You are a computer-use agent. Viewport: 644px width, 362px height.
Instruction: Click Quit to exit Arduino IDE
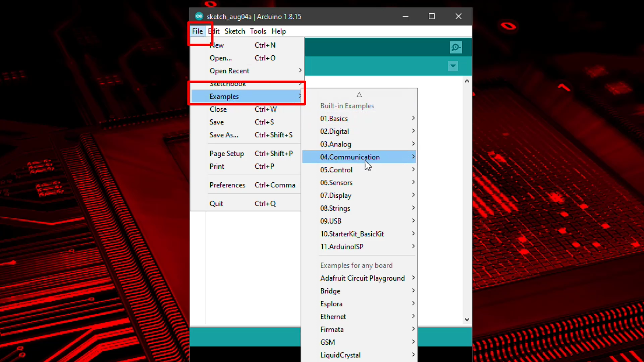point(216,203)
